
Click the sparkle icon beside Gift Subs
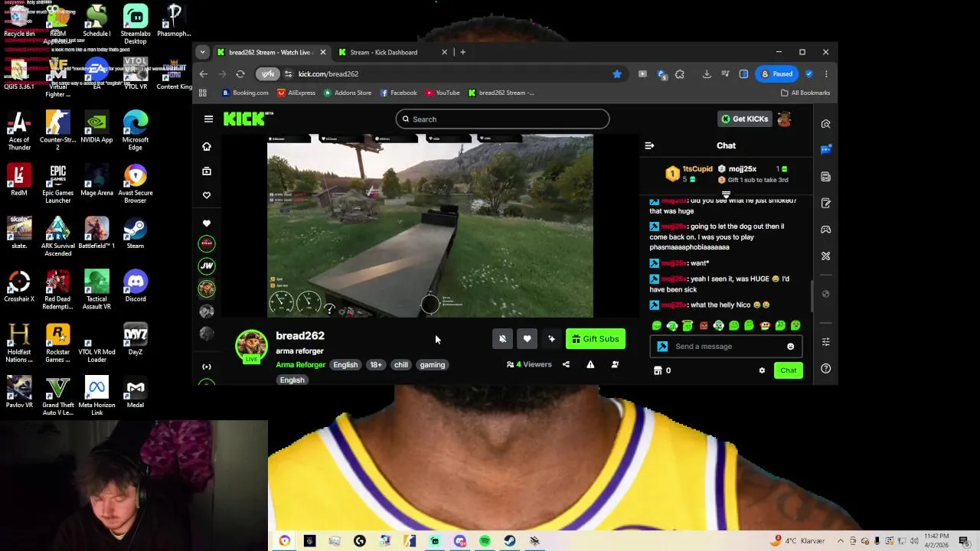pyautogui.click(x=551, y=339)
